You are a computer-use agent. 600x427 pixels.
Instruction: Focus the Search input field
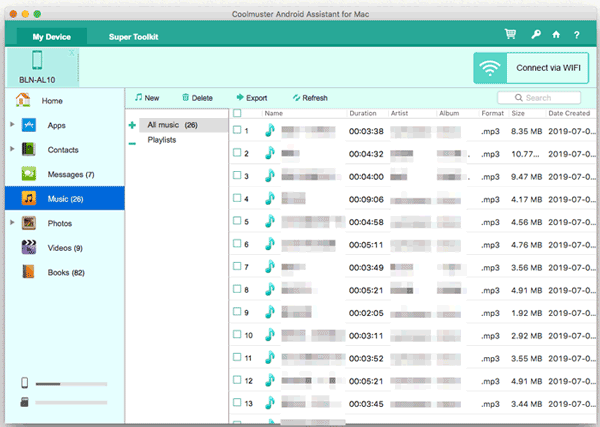[539, 98]
